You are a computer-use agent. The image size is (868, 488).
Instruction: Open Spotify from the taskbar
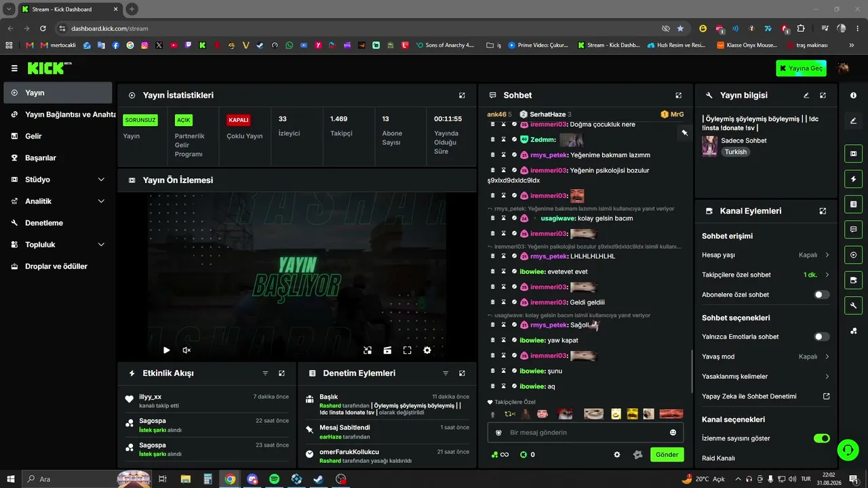point(275,479)
